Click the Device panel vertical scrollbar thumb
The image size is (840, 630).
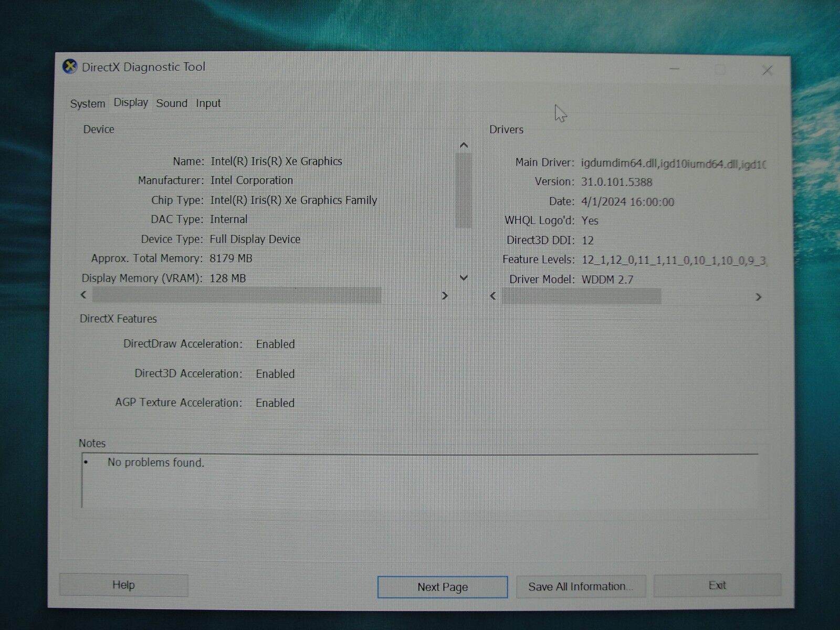[x=464, y=190]
